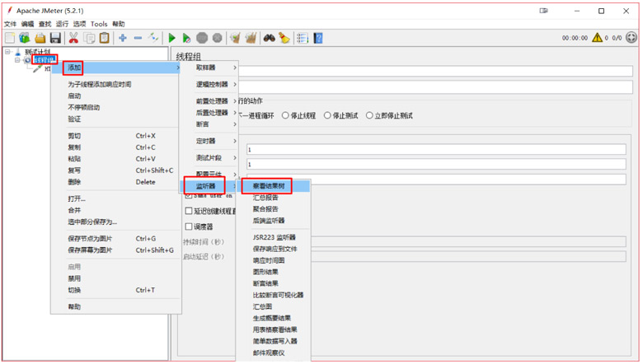Click the Reset Search brush icon

click(x=284, y=38)
